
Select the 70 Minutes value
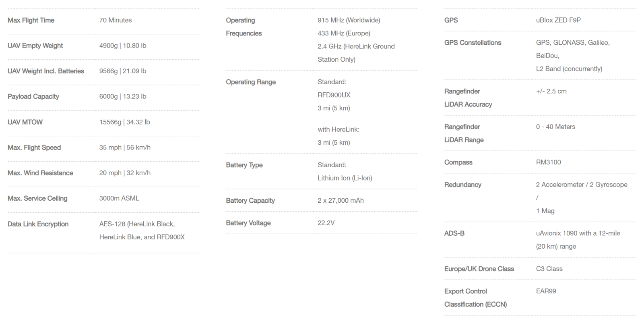click(x=116, y=20)
